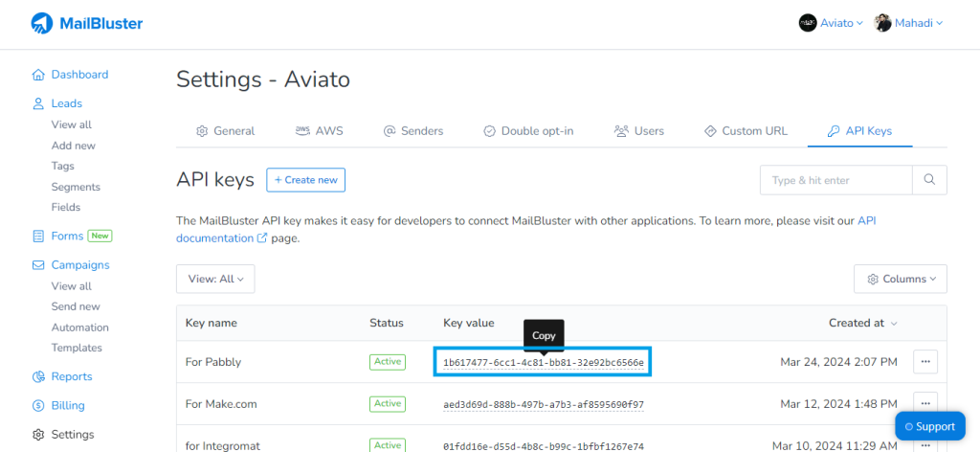Click the external link icon after documentation

pos(263,238)
